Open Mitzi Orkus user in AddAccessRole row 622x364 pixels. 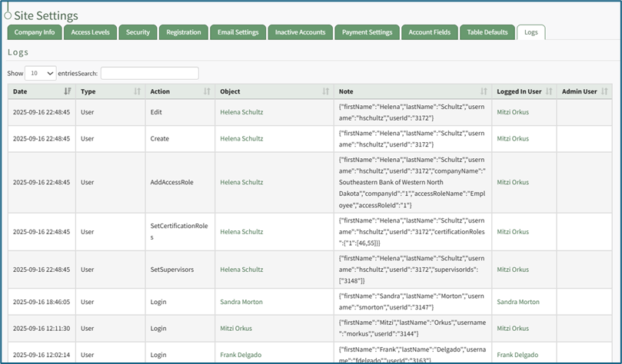[x=513, y=182]
